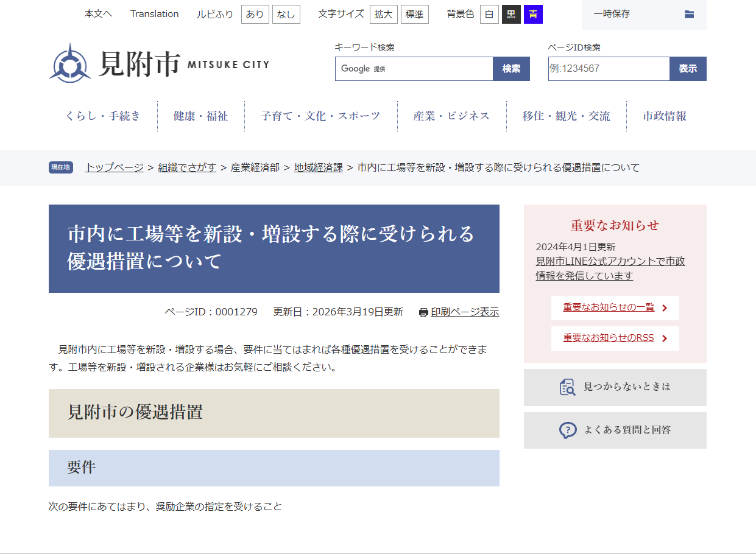The height and width of the screenshot is (554, 756).
Task: Go to トップページ breadcrumb
Action: click(x=115, y=167)
